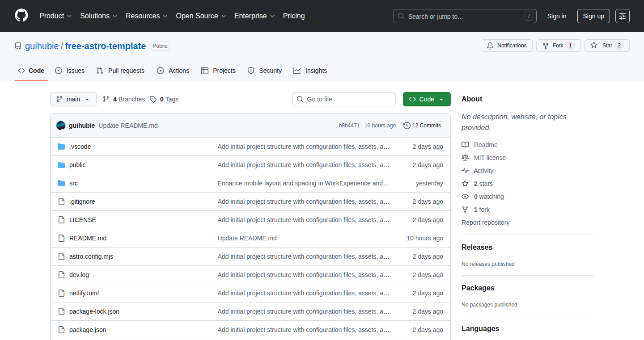Open the Pull requests tab
The image size is (644, 340).
click(x=121, y=71)
